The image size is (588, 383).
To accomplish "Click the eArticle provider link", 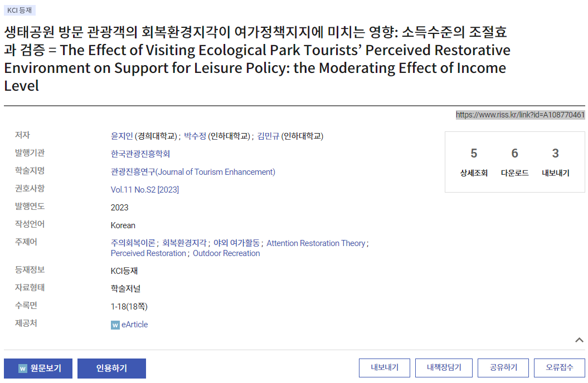I will (x=135, y=325).
